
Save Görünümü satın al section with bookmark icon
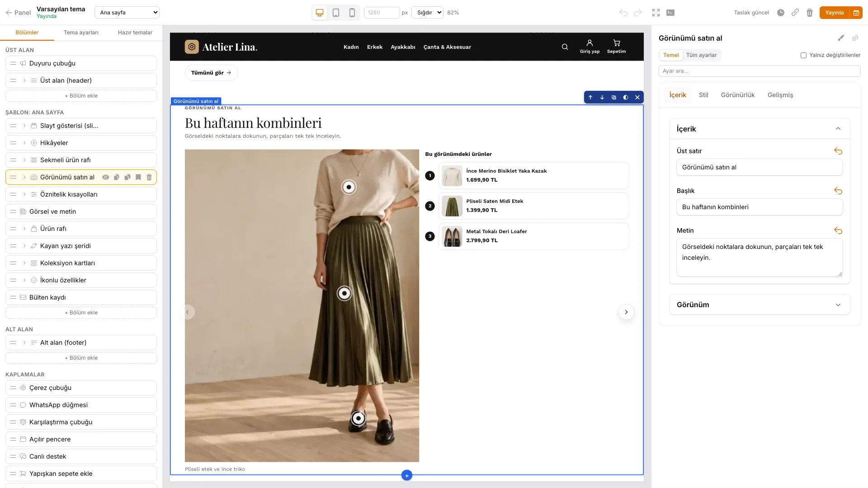[x=138, y=177]
